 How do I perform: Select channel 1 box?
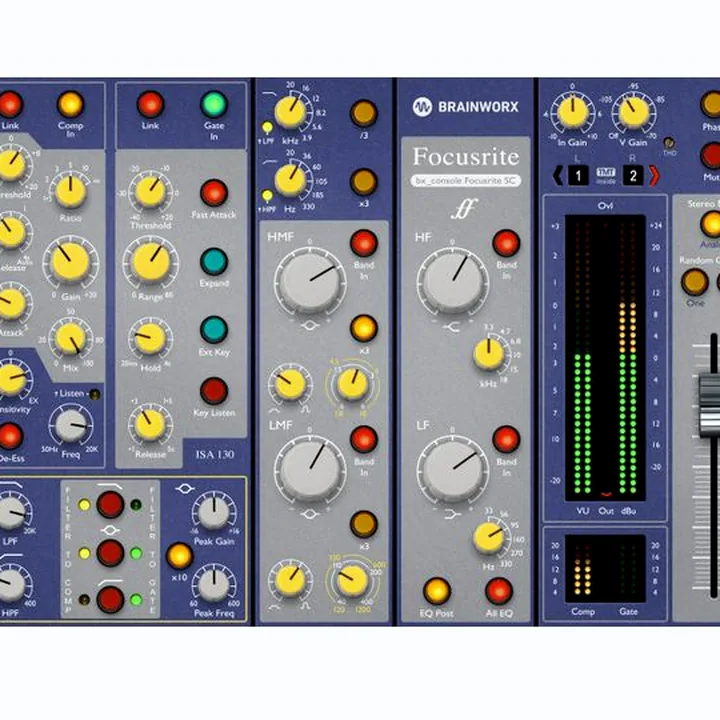(578, 175)
